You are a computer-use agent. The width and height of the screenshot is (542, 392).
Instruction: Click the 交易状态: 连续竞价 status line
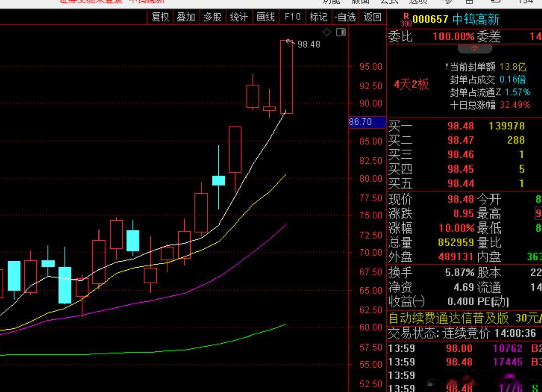tap(462, 333)
